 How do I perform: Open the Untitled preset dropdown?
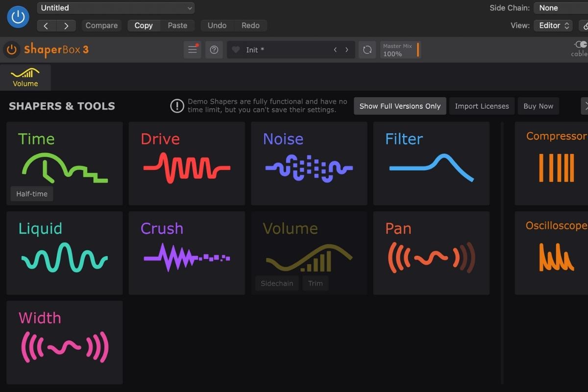[x=116, y=8]
